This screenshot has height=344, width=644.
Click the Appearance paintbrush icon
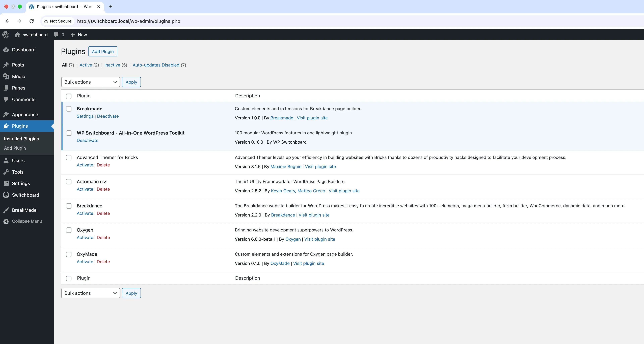[x=6, y=114]
